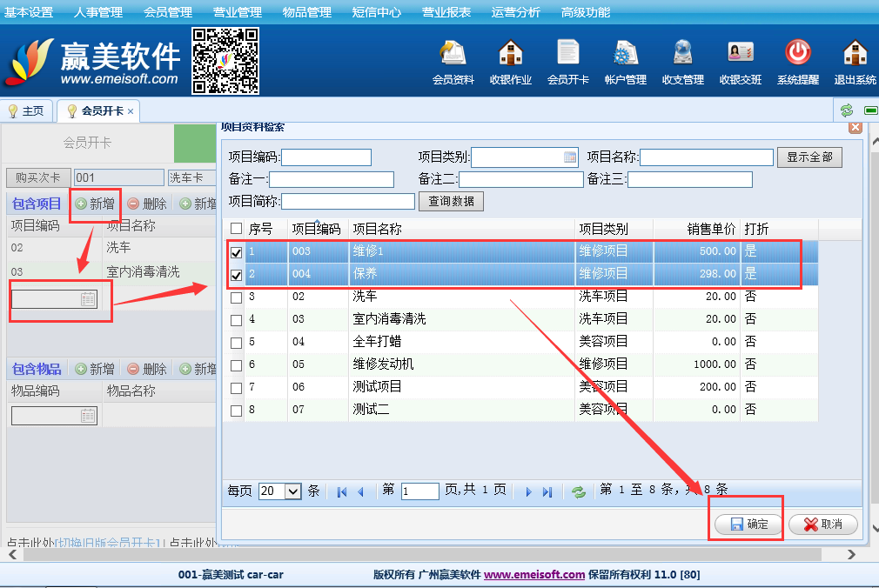Switch to the 主页 tab
This screenshot has width=879, height=588.
27,111
